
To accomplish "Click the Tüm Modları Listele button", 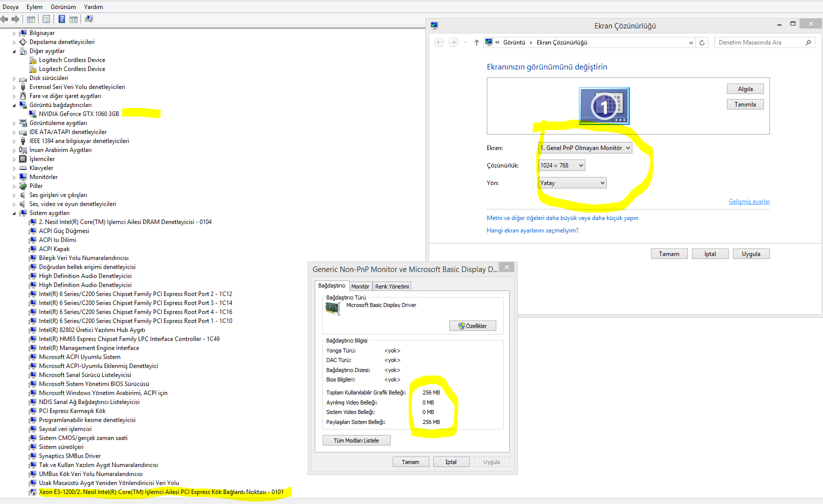I will click(x=356, y=440).
